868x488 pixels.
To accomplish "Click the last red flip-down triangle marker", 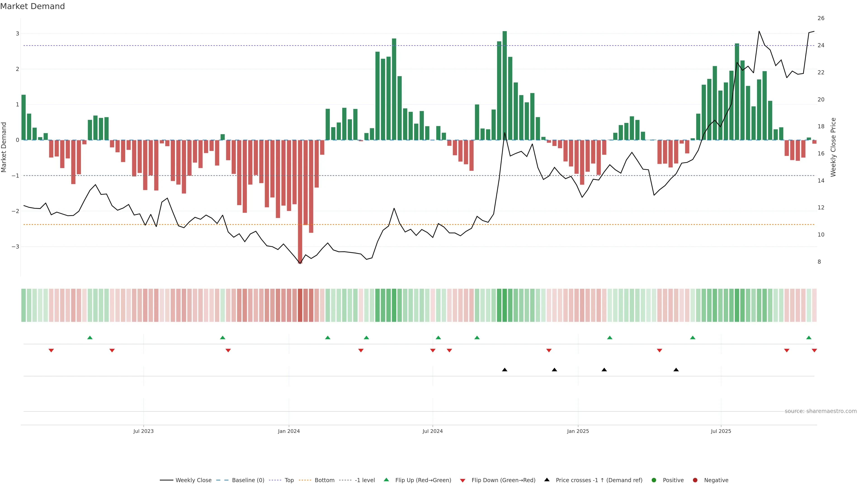I will (x=814, y=351).
